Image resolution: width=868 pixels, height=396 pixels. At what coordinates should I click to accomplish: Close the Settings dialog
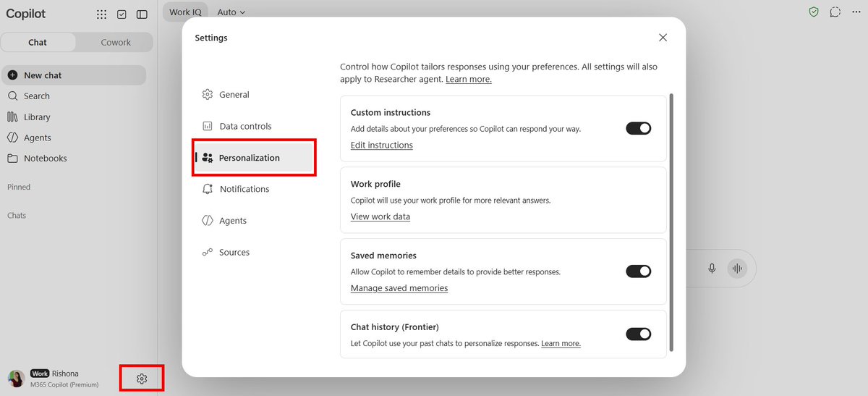tap(663, 38)
